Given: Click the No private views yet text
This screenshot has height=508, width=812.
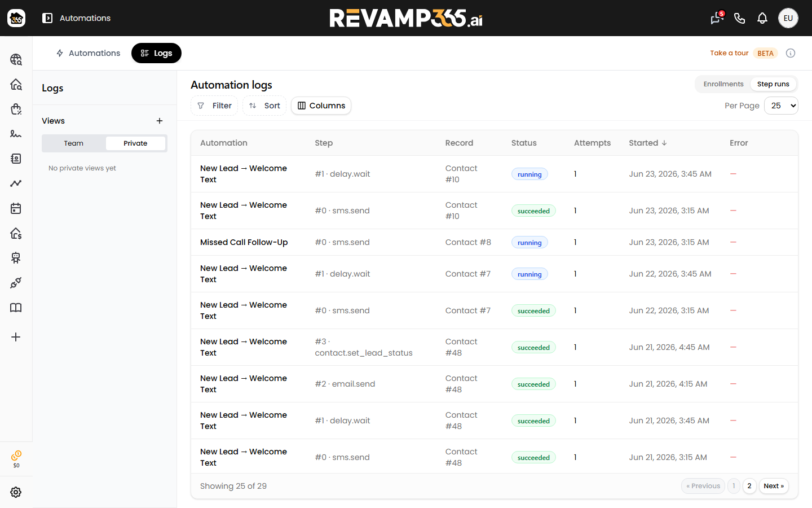Looking at the screenshot, I should (82, 168).
